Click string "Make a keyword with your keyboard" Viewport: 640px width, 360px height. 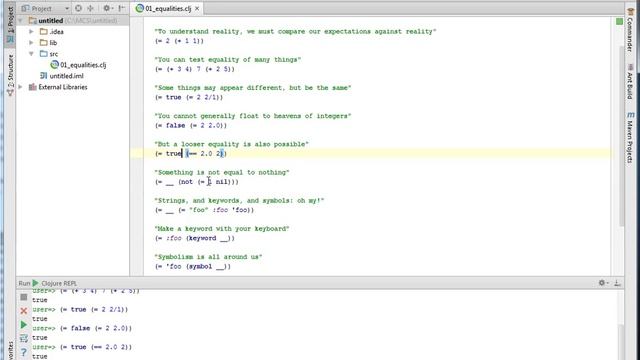coord(222,229)
